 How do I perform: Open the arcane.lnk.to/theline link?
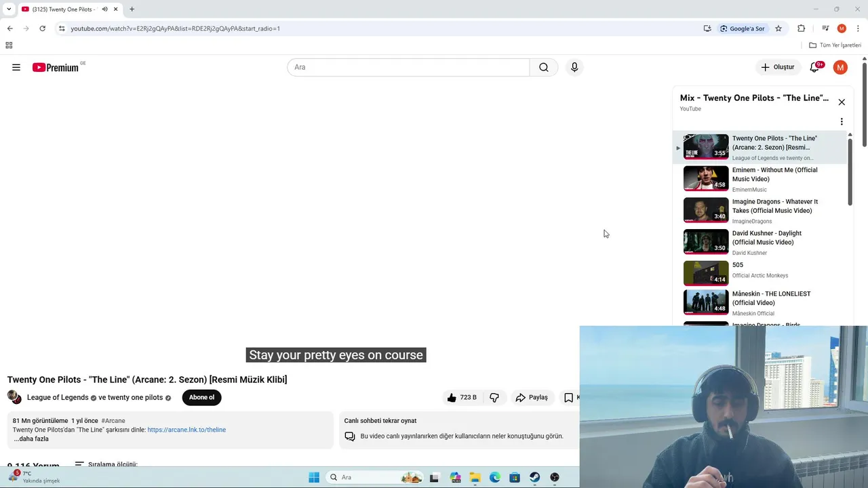click(x=186, y=430)
